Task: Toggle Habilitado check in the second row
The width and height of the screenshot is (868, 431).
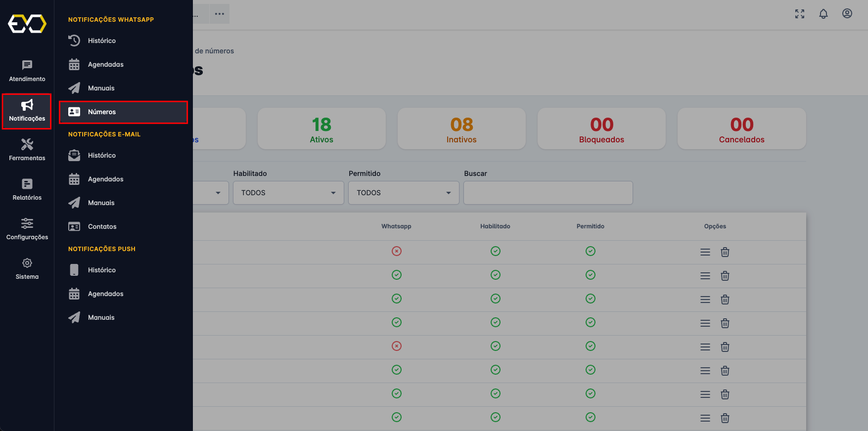Action: coord(495,275)
